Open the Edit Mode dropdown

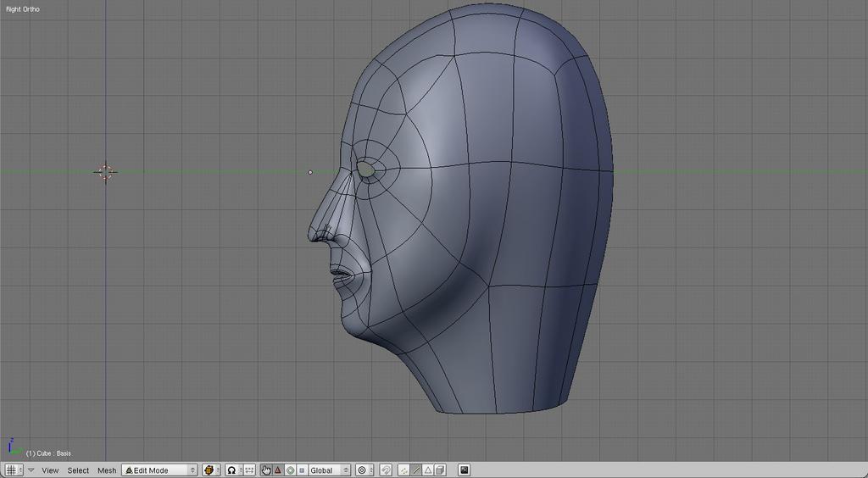click(x=159, y=470)
